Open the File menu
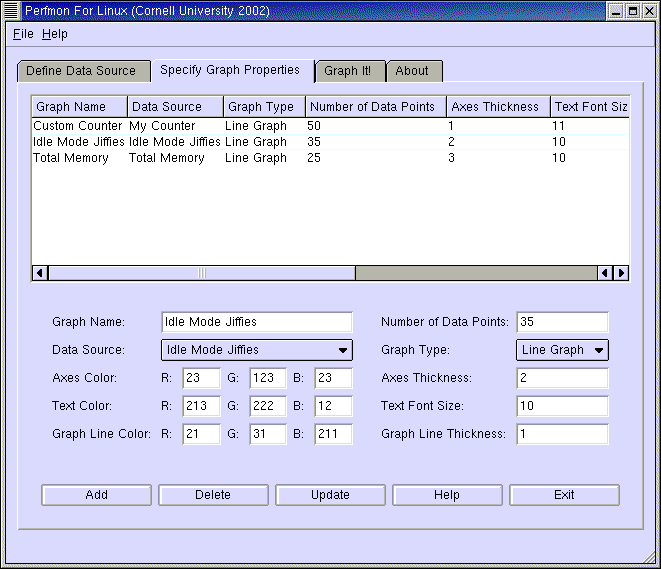 23,34
